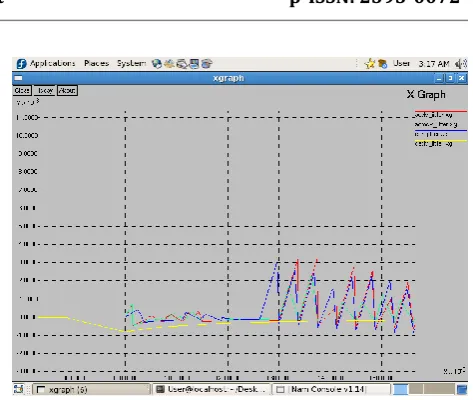
Task: Minimize the xgraph window
Action: tap(439, 78)
